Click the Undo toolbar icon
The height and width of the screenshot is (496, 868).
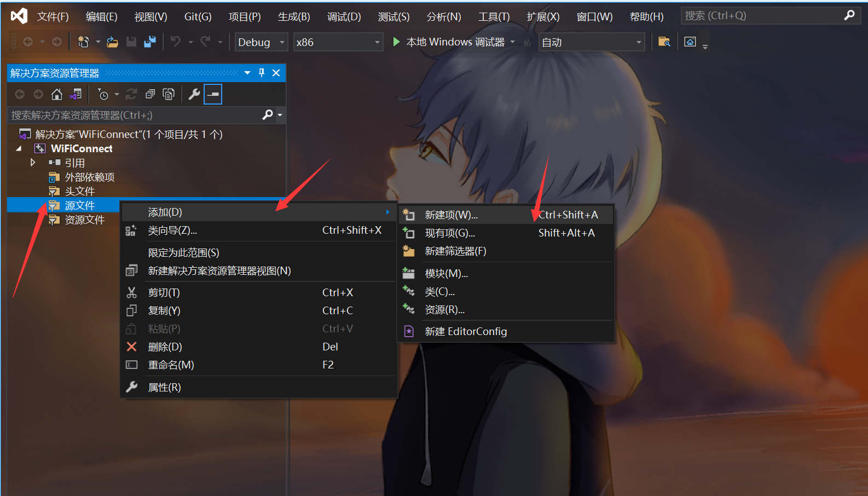[x=176, y=42]
